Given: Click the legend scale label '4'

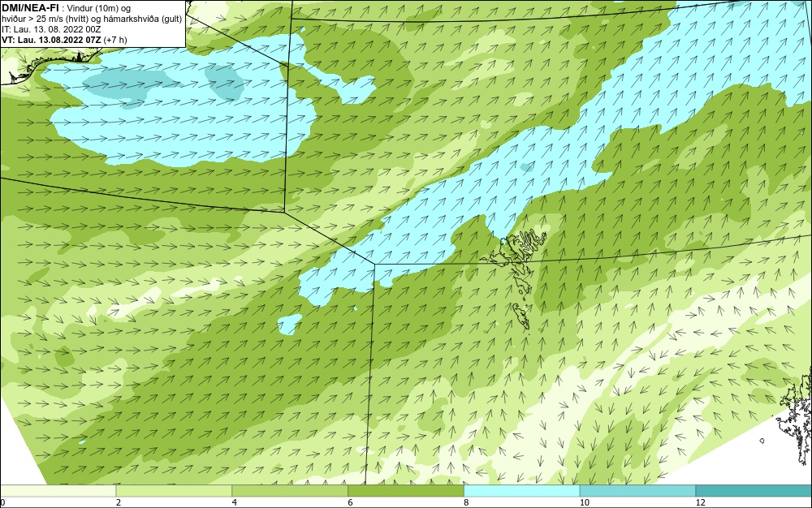Looking at the screenshot, I should (235, 502).
